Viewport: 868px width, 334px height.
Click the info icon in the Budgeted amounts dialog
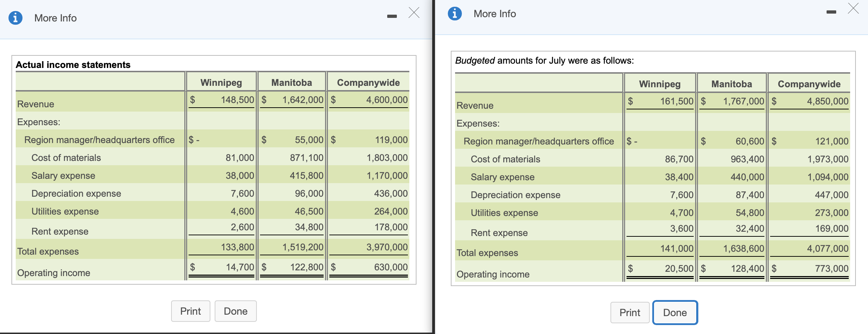tap(455, 14)
